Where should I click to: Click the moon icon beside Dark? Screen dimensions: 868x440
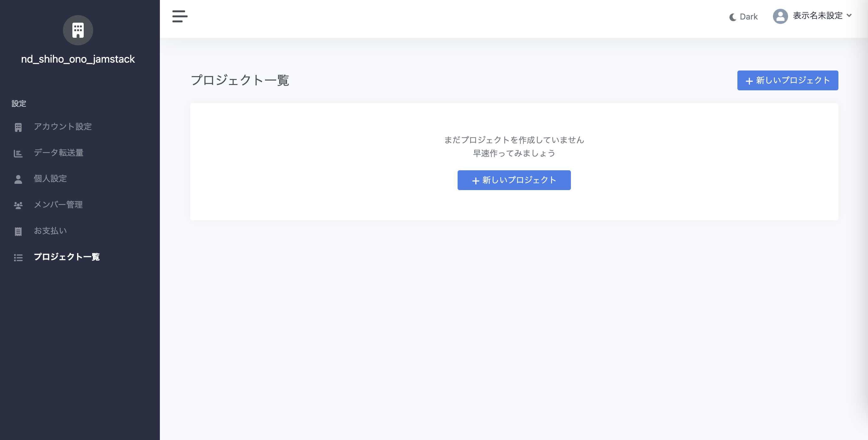(733, 17)
